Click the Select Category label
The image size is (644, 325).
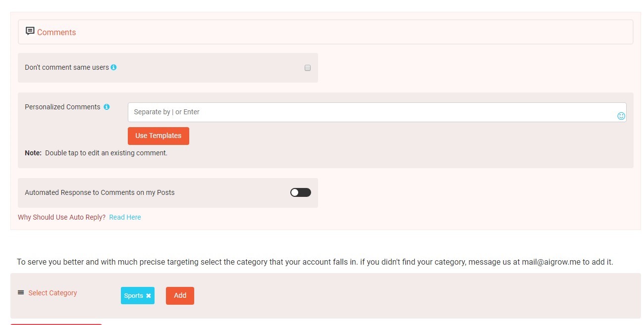tap(53, 293)
